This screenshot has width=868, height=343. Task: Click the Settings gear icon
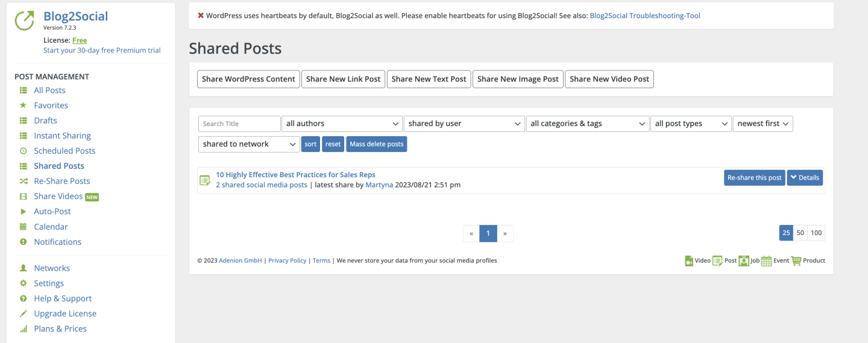pos(24,283)
